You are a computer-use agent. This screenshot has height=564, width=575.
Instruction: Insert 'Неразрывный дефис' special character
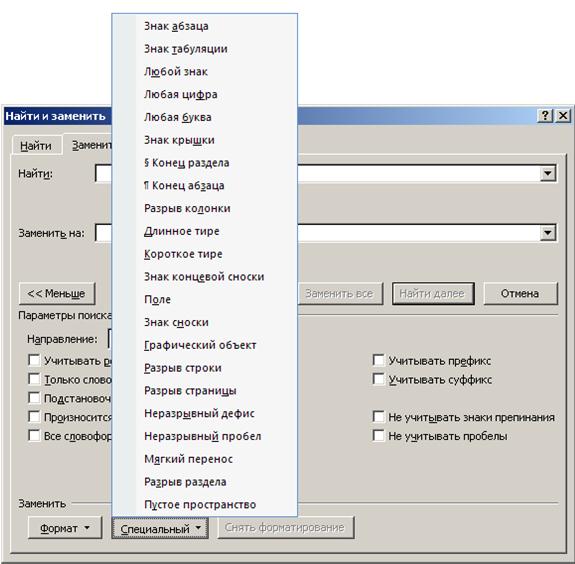tap(205, 413)
